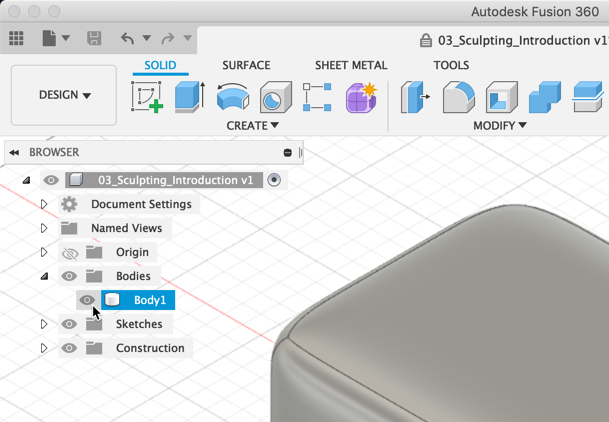This screenshot has width=609, height=422.
Task: Switch to the TOOLS tab
Action: [x=451, y=65]
